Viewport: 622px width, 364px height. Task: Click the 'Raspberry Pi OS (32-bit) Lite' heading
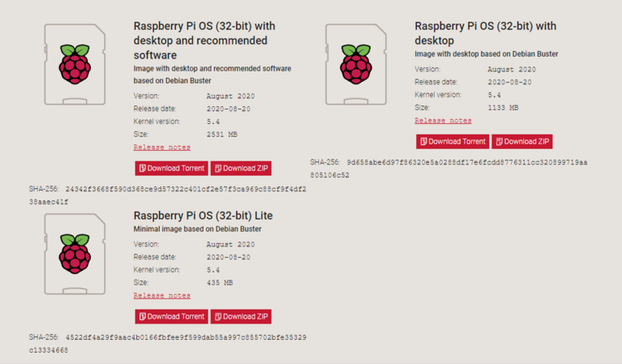(x=203, y=216)
